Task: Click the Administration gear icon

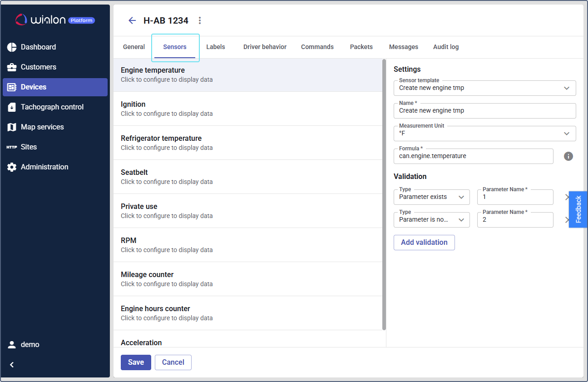Action: (12, 167)
